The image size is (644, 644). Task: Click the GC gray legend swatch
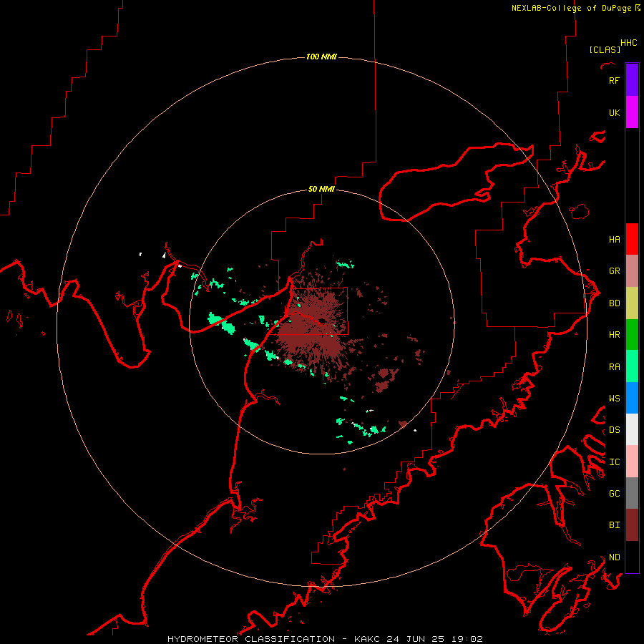coord(632,493)
